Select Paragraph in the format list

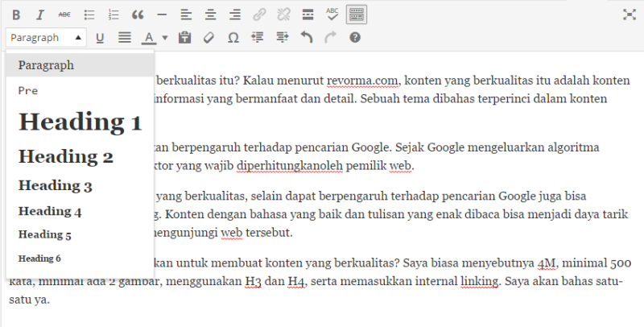tap(80, 65)
